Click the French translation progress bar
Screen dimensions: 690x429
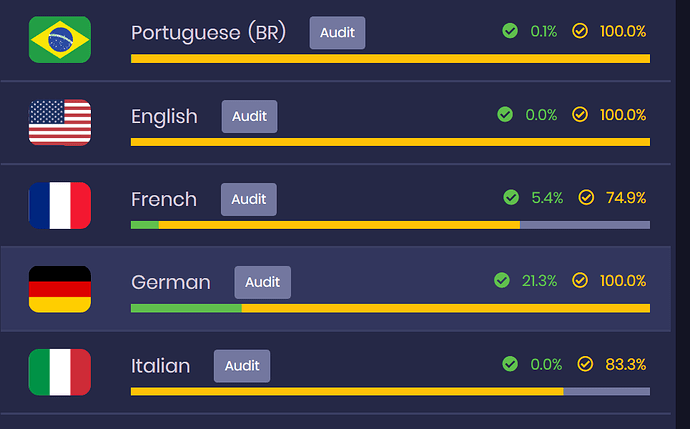click(x=390, y=225)
